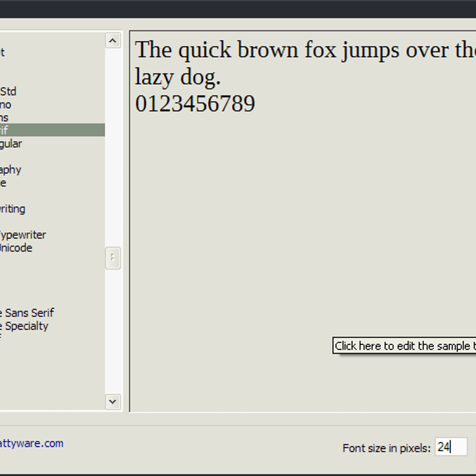The width and height of the screenshot is (476, 476).
Task: Select the "Sans Serif" font entry
Action: pos(27,313)
